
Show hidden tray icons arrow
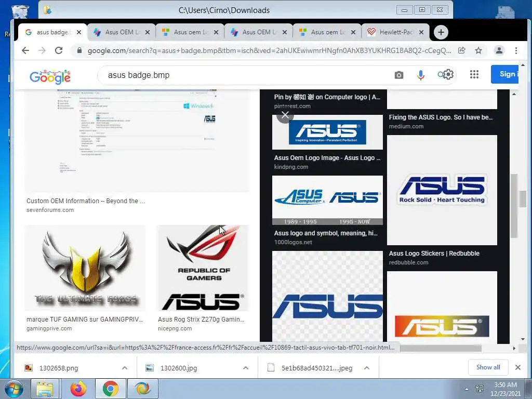467,389
